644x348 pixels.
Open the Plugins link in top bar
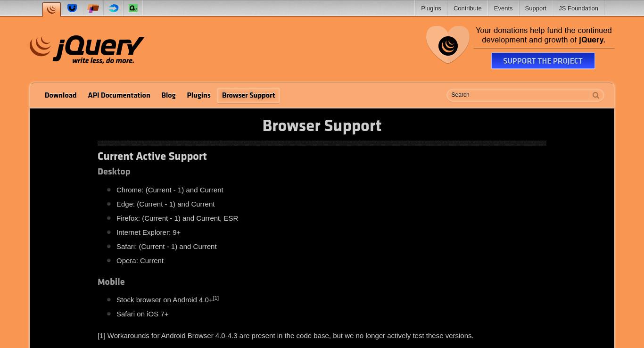click(x=431, y=8)
